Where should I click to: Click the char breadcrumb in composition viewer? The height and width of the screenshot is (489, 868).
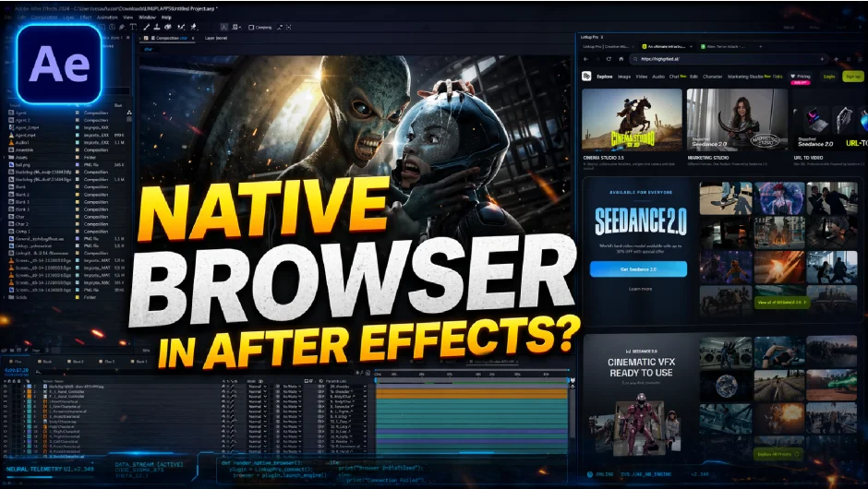coord(149,49)
